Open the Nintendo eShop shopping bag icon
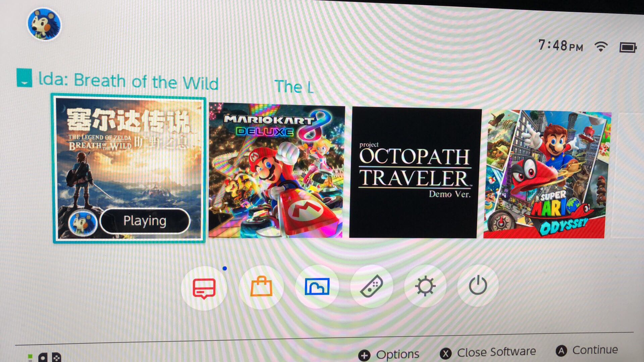 click(261, 287)
